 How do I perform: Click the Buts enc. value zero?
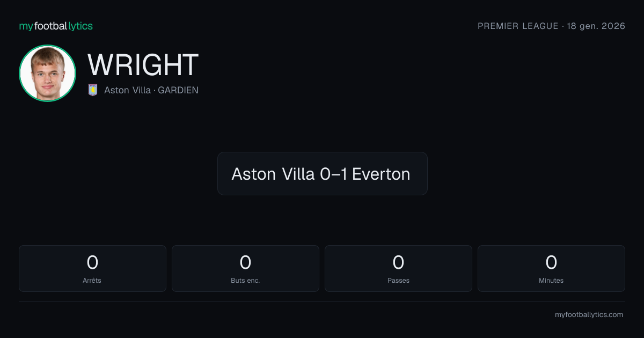coord(245,262)
